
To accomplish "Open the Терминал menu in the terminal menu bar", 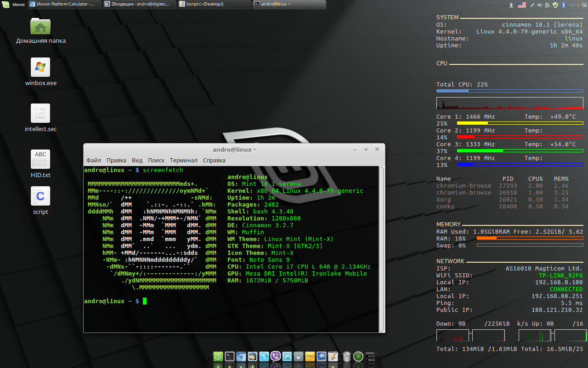I will point(183,161).
